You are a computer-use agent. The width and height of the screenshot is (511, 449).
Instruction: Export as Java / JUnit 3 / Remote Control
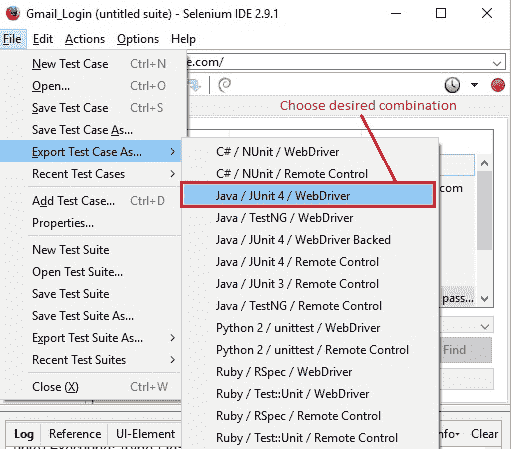tap(310, 284)
